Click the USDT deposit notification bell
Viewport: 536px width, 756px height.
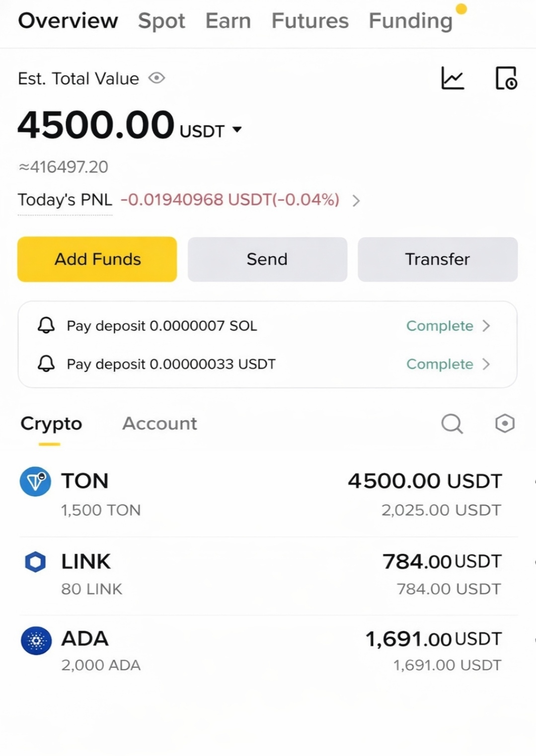[x=46, y=364]
